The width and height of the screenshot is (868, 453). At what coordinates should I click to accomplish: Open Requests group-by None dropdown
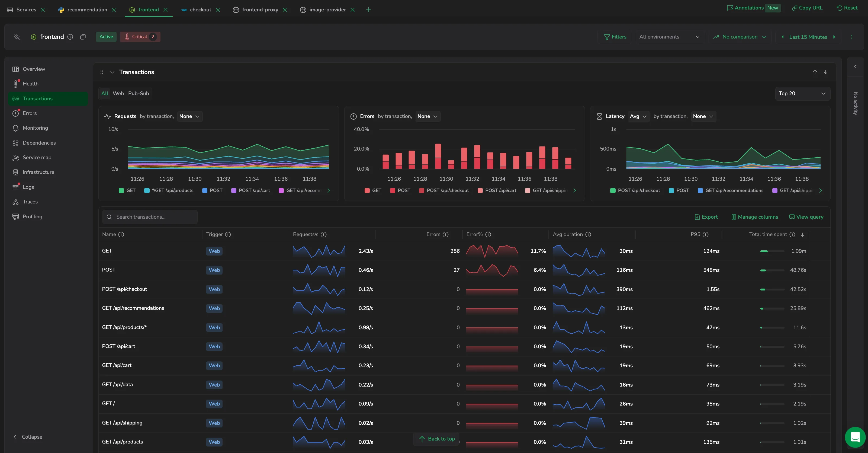click(x=189, y=116)
